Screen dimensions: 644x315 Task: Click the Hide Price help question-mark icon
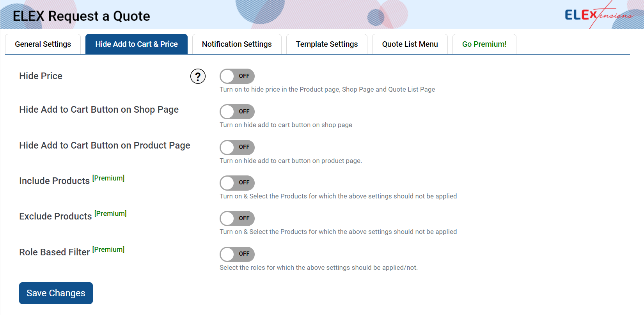point(198,76)
